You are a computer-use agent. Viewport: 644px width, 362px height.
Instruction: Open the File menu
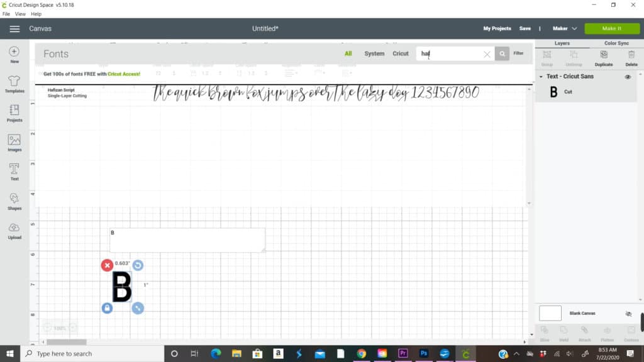6,14
